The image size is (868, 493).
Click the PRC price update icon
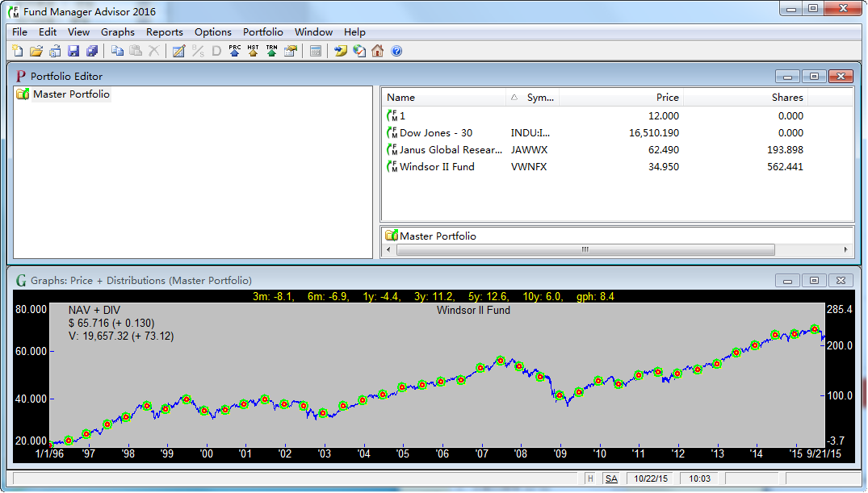coord(235,51)
